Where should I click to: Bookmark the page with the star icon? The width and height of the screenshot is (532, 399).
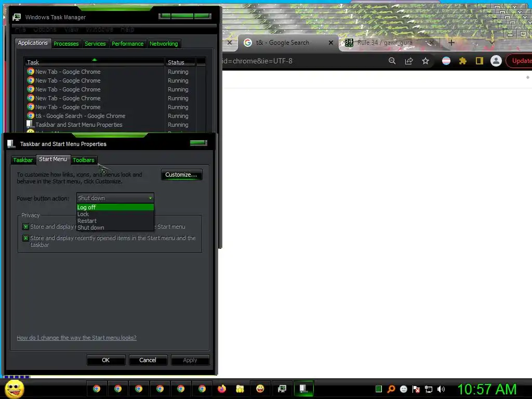click(x=425, y=61)
